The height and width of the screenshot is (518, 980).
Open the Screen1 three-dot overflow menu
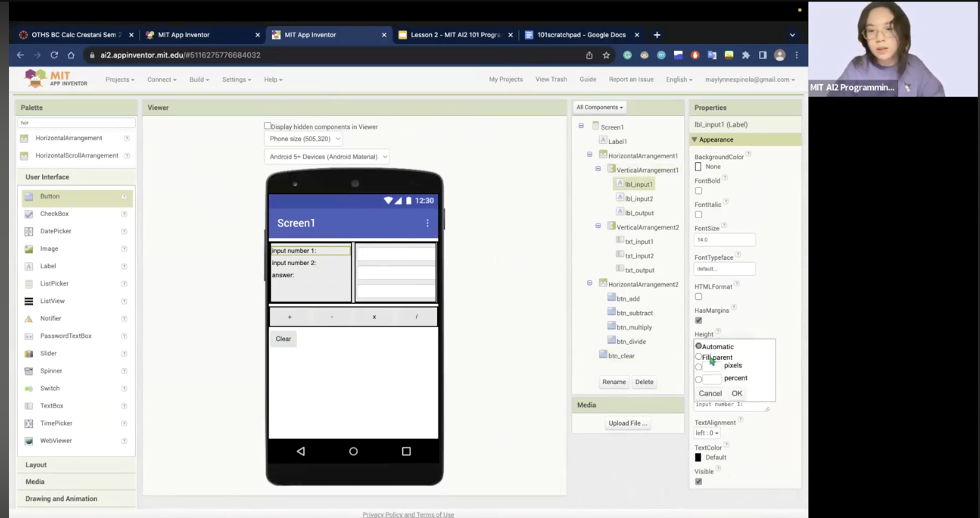point(427,223)
